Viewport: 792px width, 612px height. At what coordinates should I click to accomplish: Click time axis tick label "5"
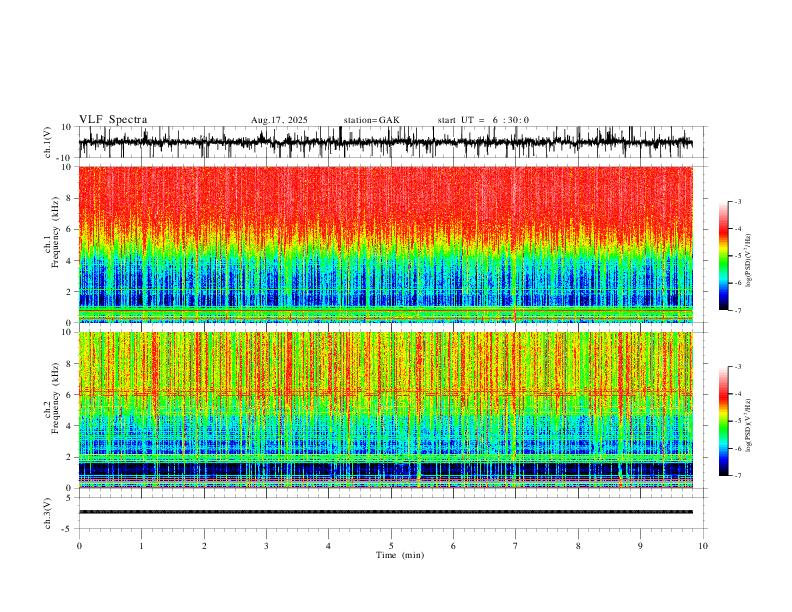coord(391,546)
